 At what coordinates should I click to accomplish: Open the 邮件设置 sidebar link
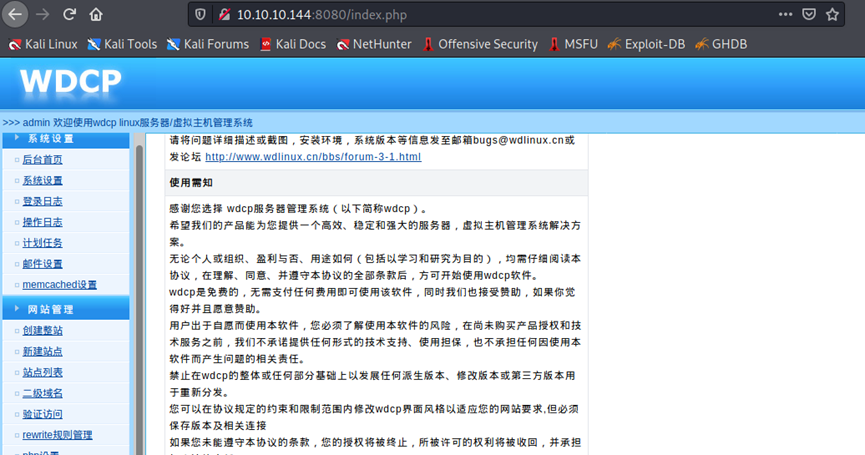[42, 264]
